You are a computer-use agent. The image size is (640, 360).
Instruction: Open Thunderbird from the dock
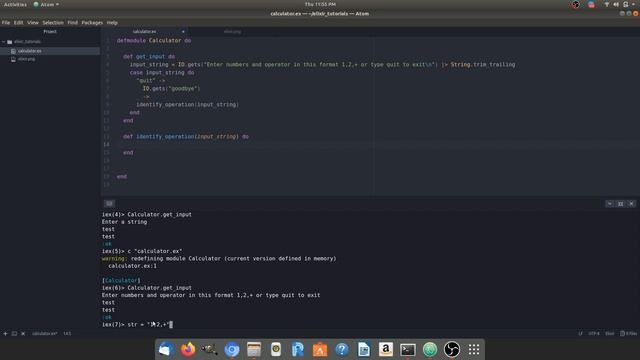pos(165,349)
